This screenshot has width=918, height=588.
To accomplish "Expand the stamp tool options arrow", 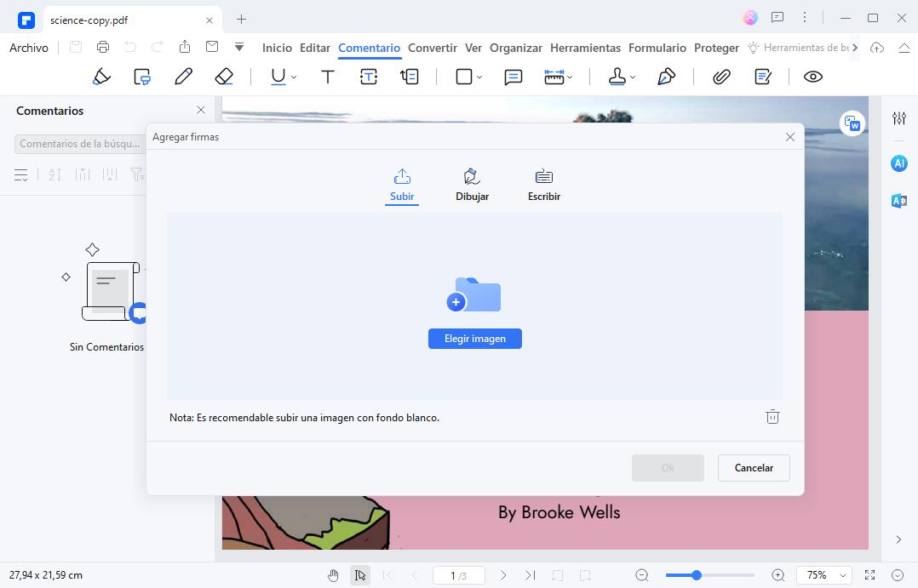I will (633, 77).
